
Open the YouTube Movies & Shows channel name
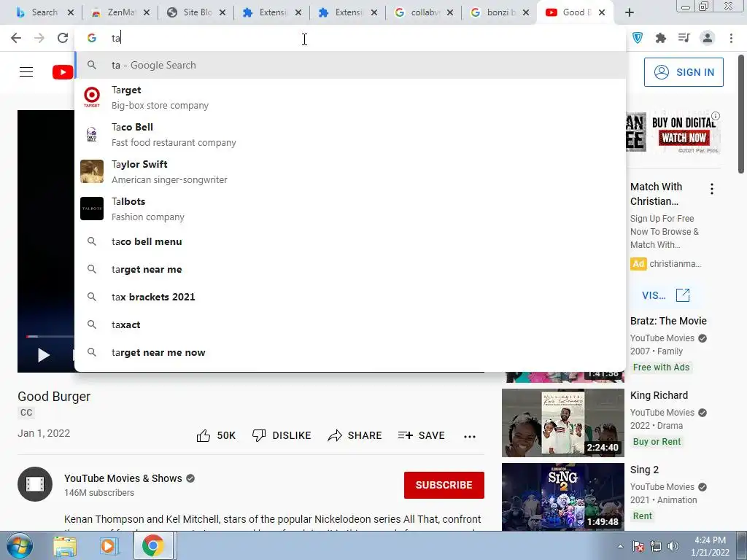(x=123, y=478)
